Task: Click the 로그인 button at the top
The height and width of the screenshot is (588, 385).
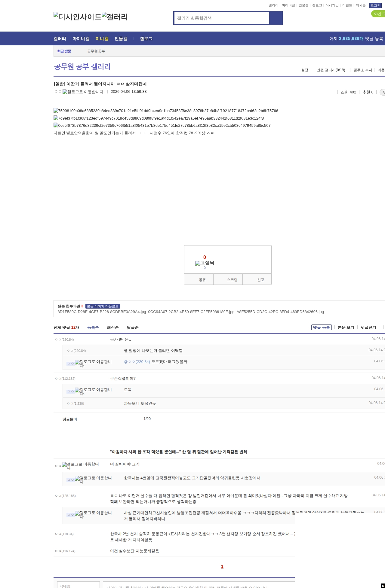Action: coord(375,5)
